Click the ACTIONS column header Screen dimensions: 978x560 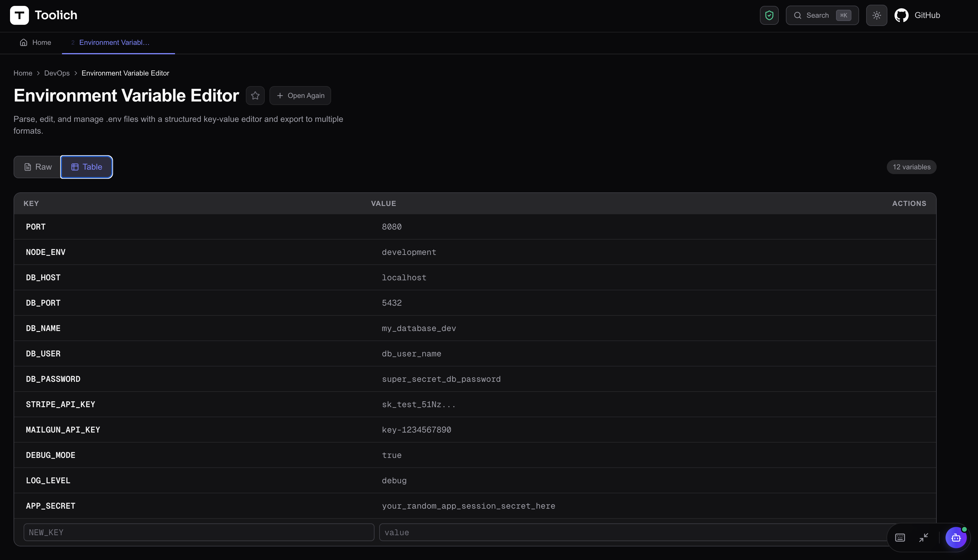(909, 204)
